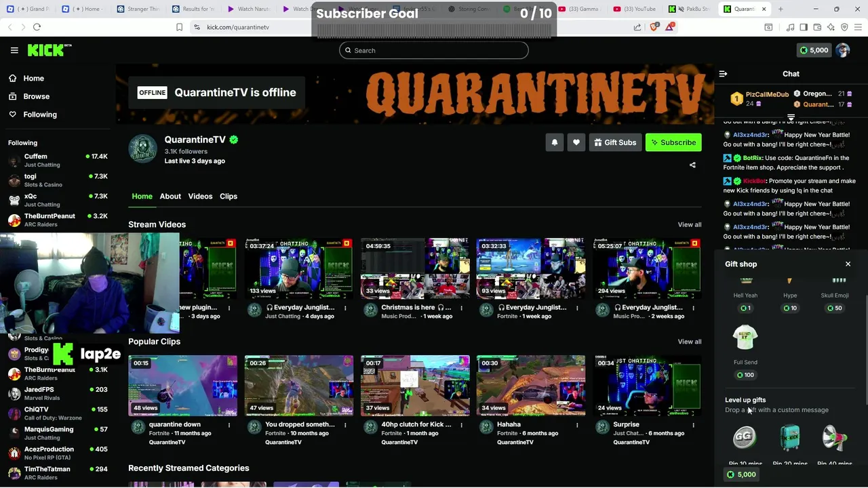The image size is (868, 488).
Task: Click the Kick search field
Action: click(434, 50)
